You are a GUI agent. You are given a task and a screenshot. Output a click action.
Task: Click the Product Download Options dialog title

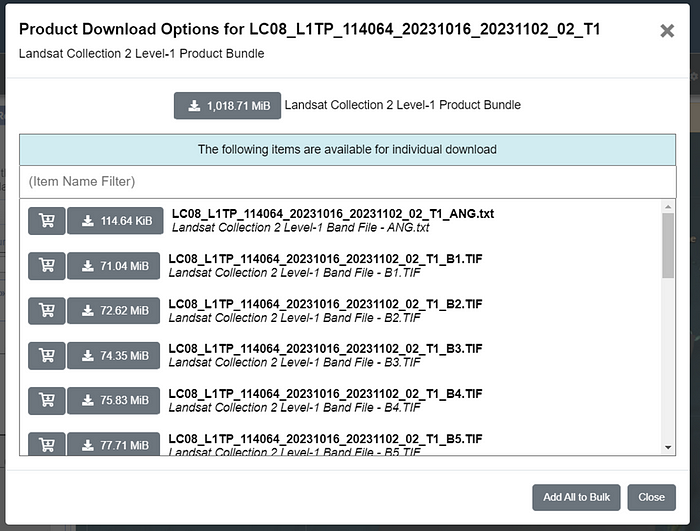(309, 29)
